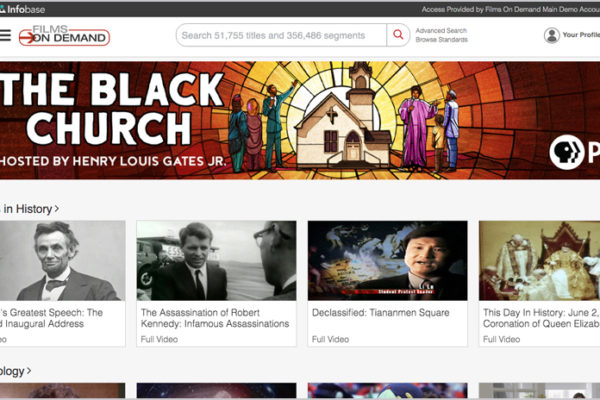Click the Access Provided by Films On Demand text
This screenshot has height=400, width=600.
point(510,9)
